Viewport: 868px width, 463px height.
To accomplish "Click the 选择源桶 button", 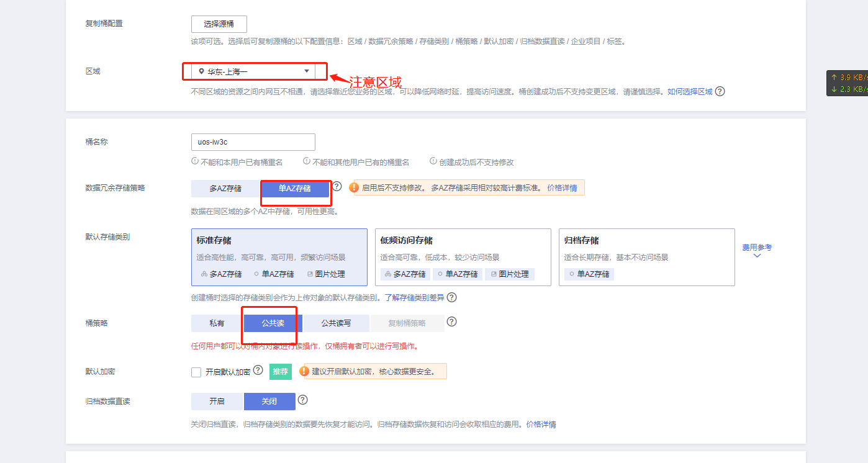I will pyautogui.click(x=219, y=24).
